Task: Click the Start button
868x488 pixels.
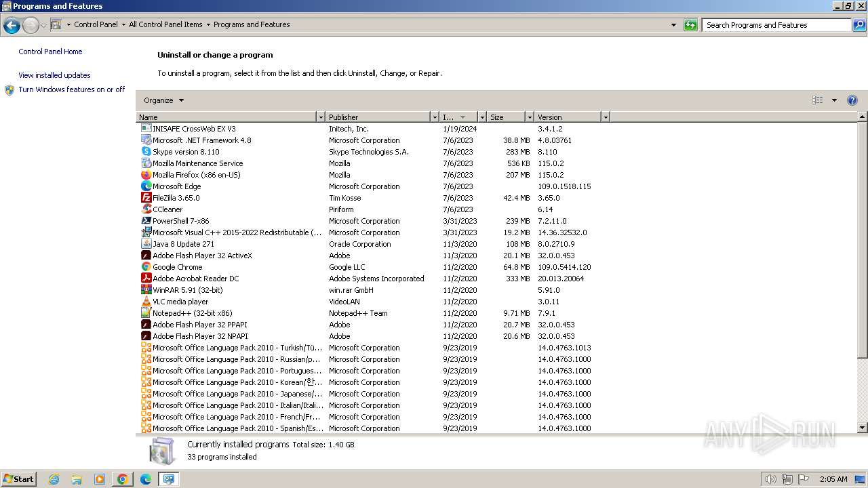Action: click(x=18, y=479)
